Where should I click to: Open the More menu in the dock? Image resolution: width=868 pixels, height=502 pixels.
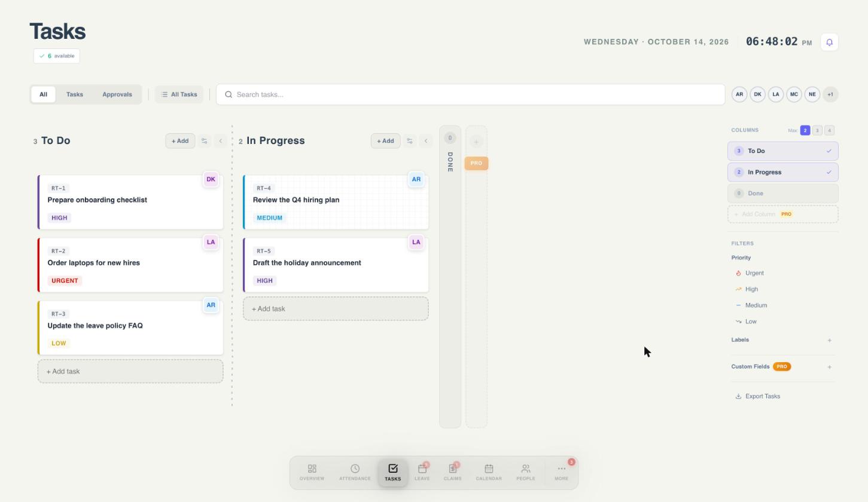(x=561, y=473)
